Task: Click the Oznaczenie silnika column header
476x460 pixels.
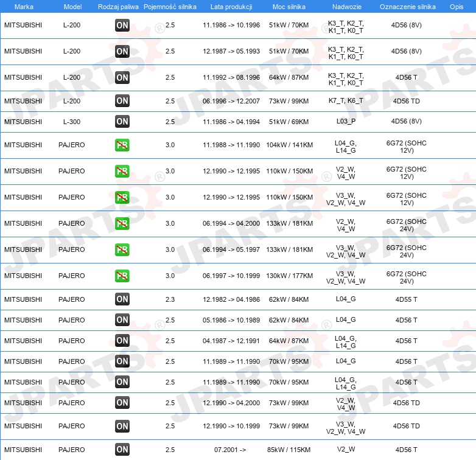Action: (408, 7)
